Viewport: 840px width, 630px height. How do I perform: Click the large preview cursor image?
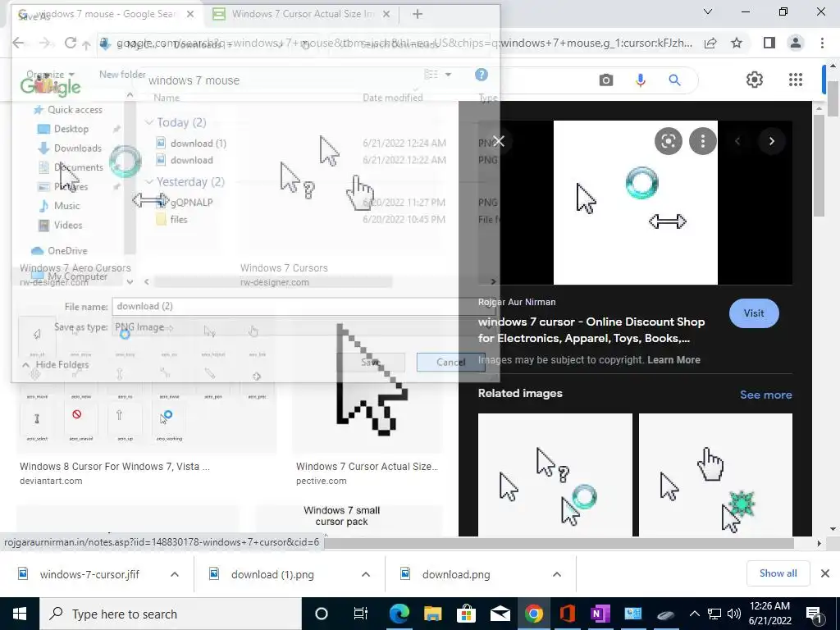[x=636, y=203]
